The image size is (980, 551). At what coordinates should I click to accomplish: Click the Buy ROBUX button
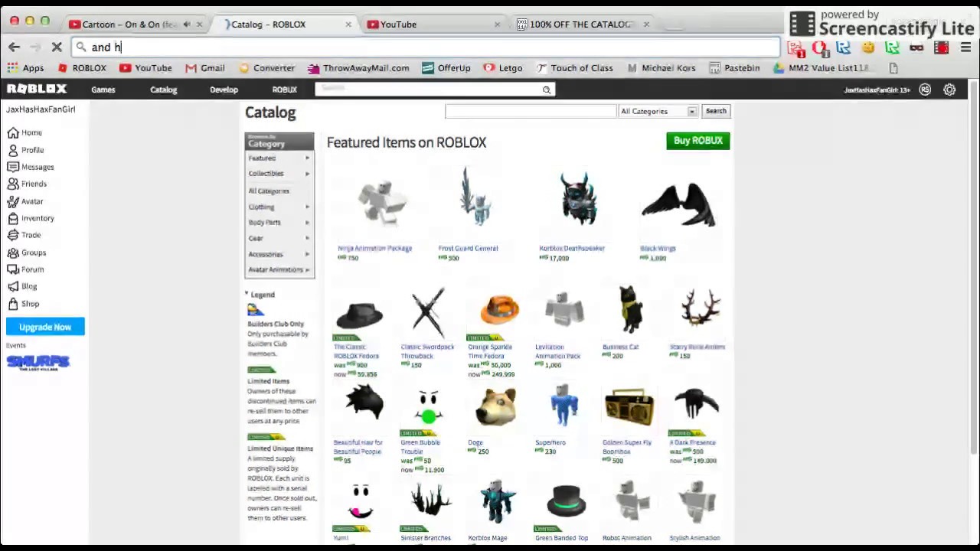tap(697, 141)
